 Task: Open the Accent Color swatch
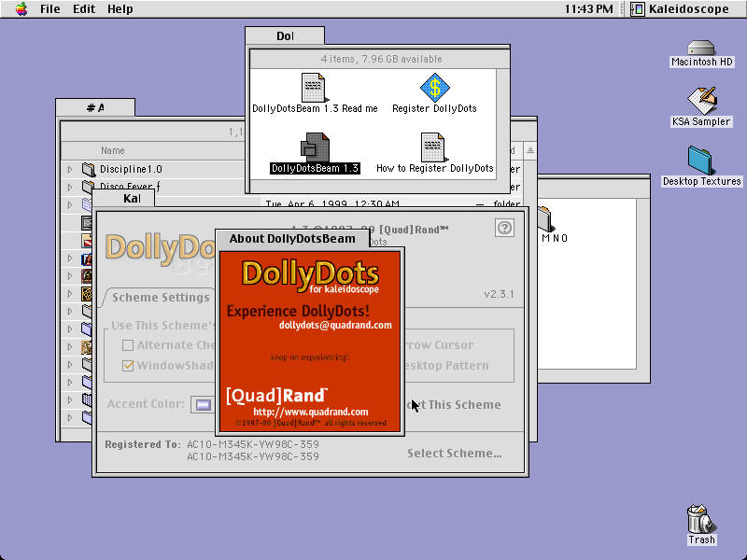(204, 405)
